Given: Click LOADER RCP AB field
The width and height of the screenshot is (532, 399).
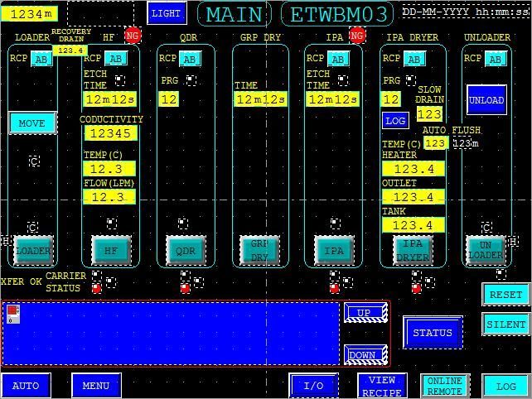Looking at the screenshot, I should point(41,59).
